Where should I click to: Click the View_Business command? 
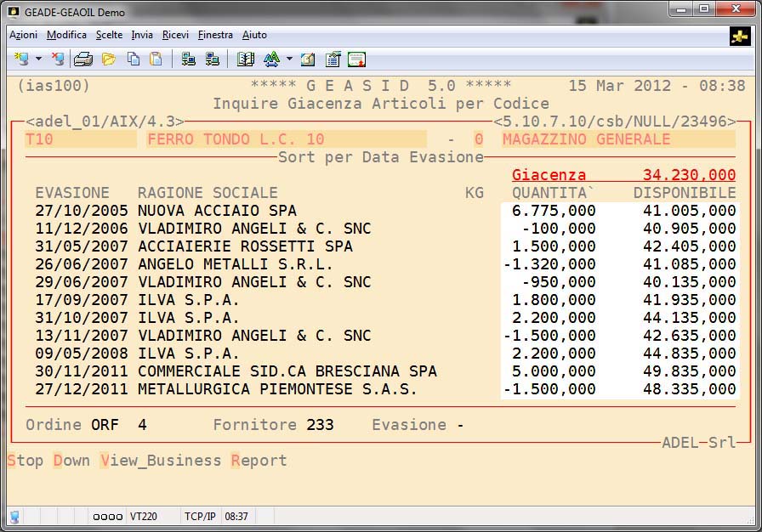pos(160,461)
